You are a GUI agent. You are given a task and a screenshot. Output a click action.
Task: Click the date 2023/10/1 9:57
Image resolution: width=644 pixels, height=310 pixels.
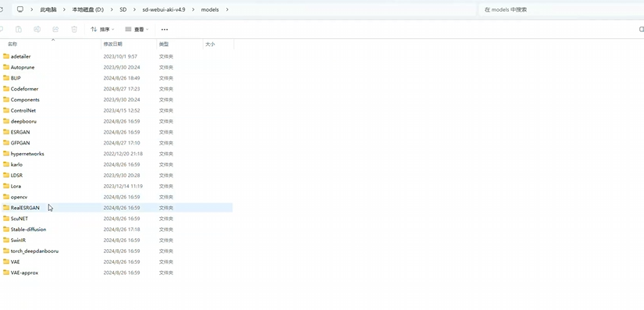click(120, 56)
